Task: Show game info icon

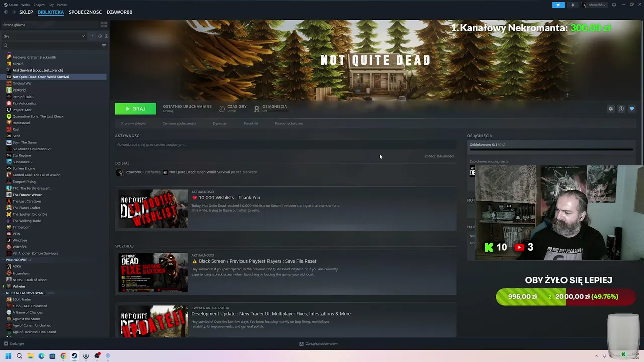Action: 621,109
